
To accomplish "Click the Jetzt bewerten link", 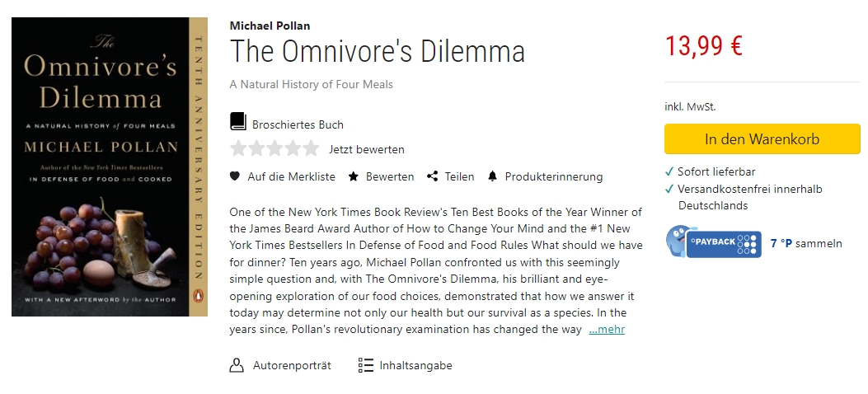I will (366, 150).
